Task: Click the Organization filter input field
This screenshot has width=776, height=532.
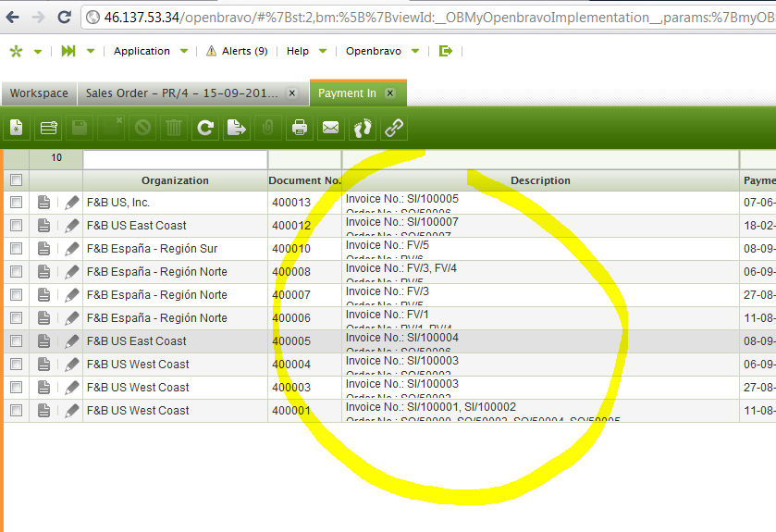Action: [x=175, y=159]
